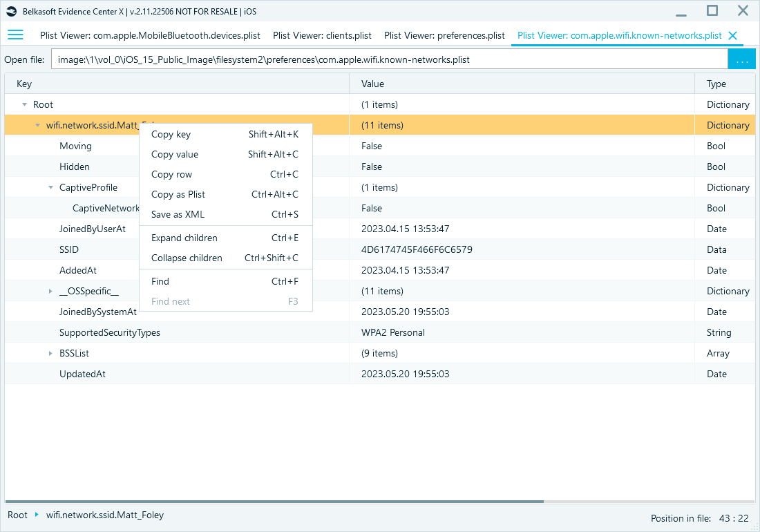
Task: Choose Collapse children menu entry
Action: click(225, 258)
